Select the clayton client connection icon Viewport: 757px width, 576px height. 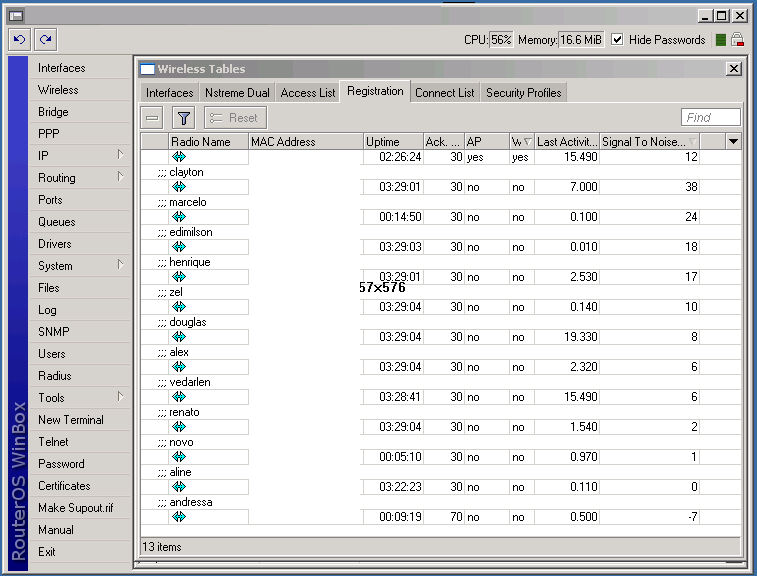179,187
